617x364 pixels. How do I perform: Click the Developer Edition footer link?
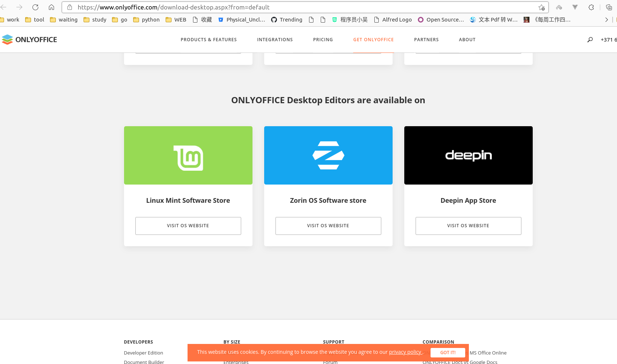[x=143, y=353]
